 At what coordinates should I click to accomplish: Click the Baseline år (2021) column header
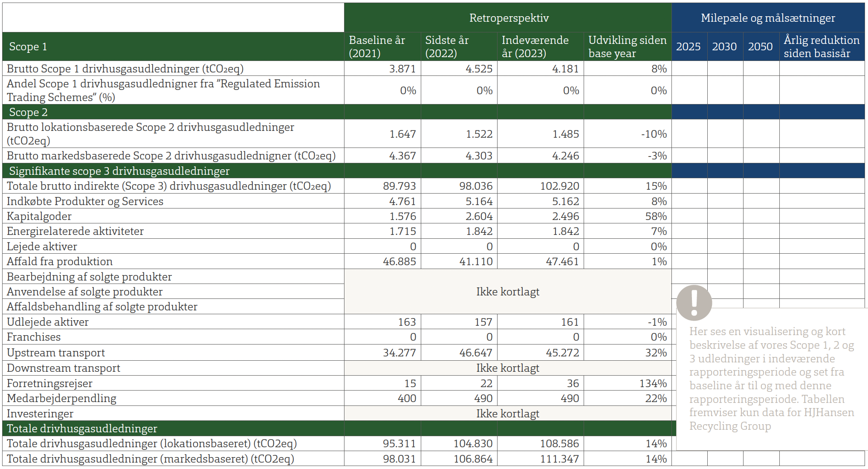pos(377,46)
